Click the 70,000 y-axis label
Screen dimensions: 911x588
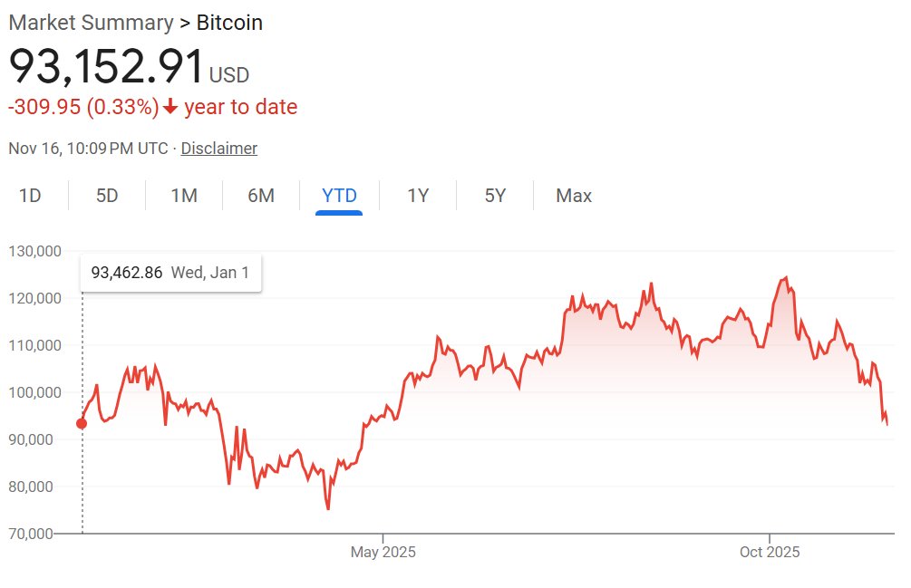click(x=33, y=534)
